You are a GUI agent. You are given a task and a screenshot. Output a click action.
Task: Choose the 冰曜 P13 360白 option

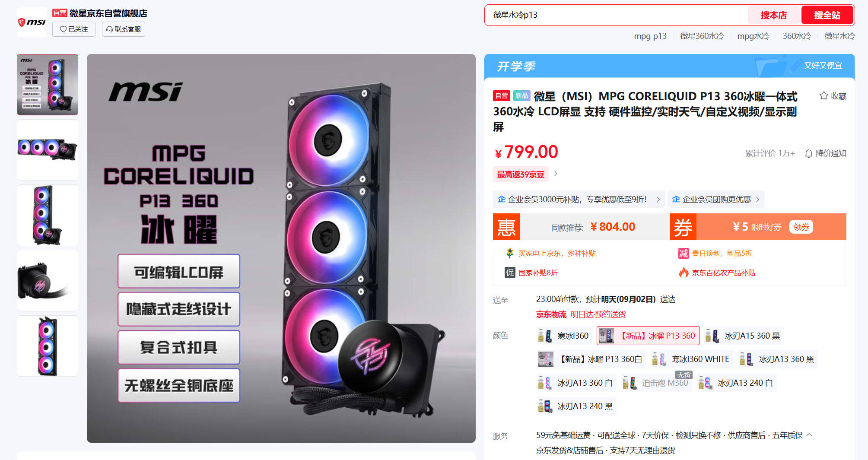pyautogui.click(x=591, y=359)
